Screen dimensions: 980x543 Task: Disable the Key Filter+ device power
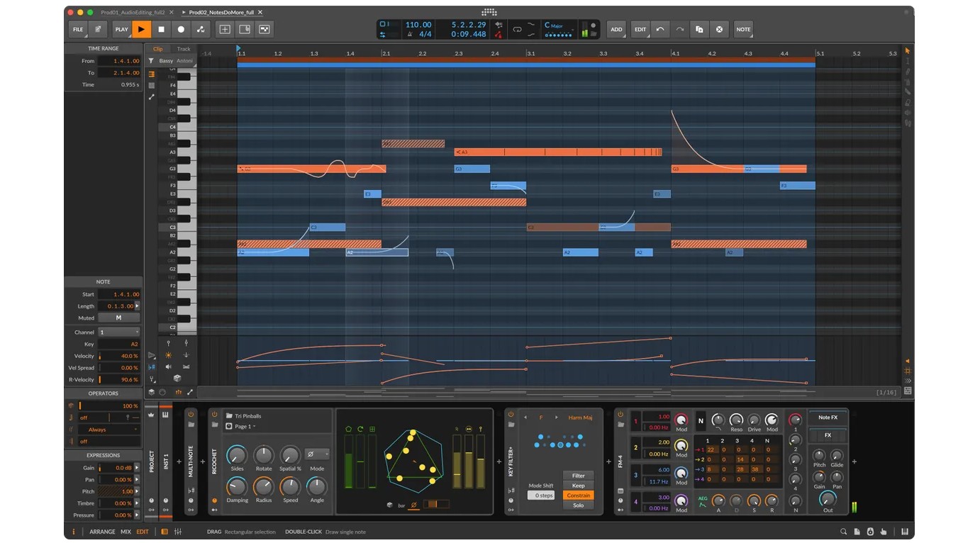click(x=510, y=414)
